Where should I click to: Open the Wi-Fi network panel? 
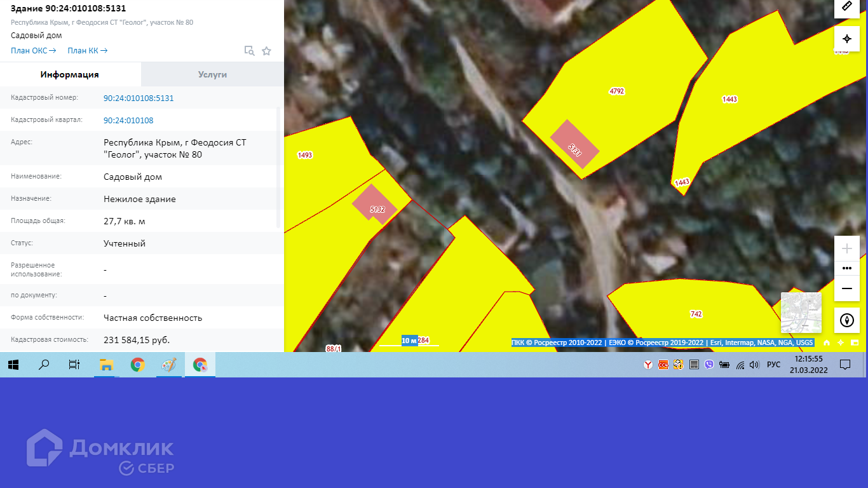[740, 365]
